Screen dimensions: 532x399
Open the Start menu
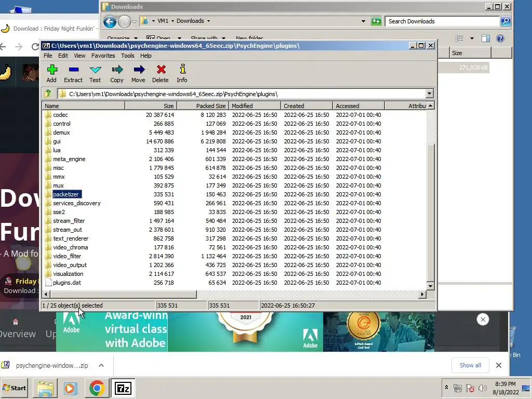click(14, 388)
